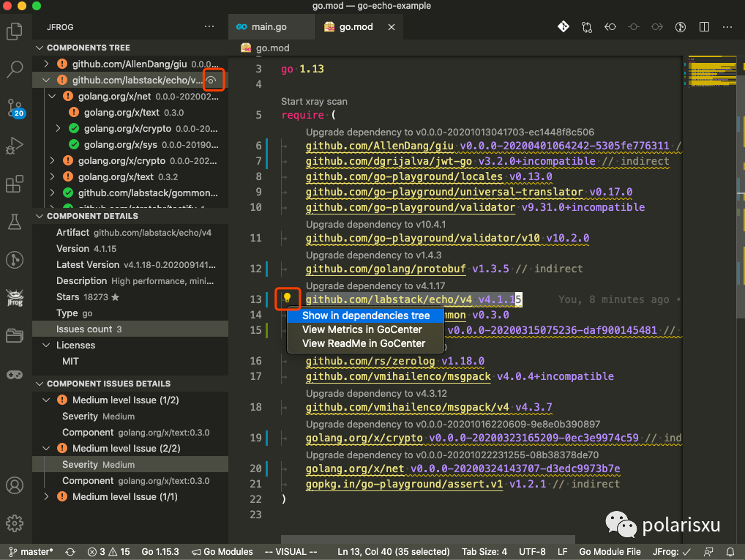Open the Extensions view
745x560 pixels.
pos(15,184)
